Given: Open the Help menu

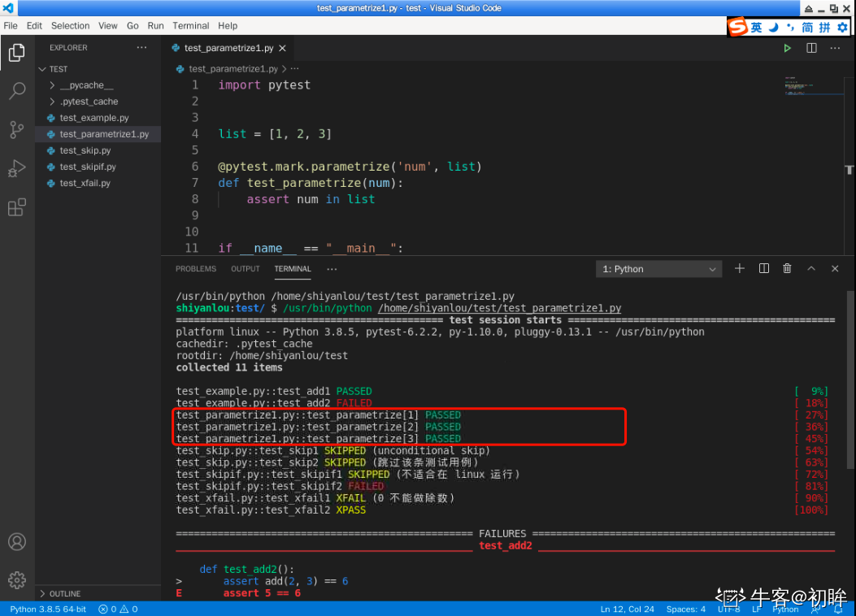Looking at the screenshot, I should pos(228,26).
